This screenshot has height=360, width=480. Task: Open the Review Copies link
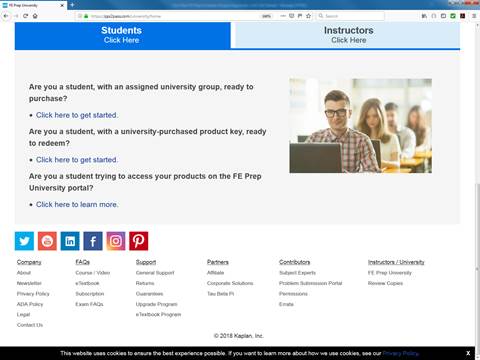385,283
